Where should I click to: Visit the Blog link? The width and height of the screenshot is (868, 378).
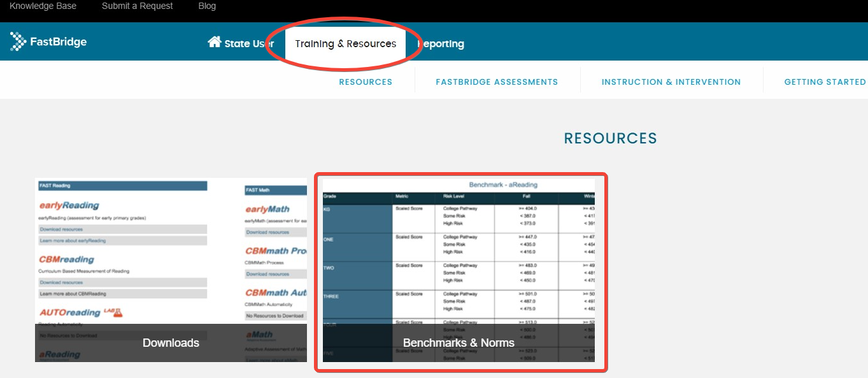click(207, 6)
